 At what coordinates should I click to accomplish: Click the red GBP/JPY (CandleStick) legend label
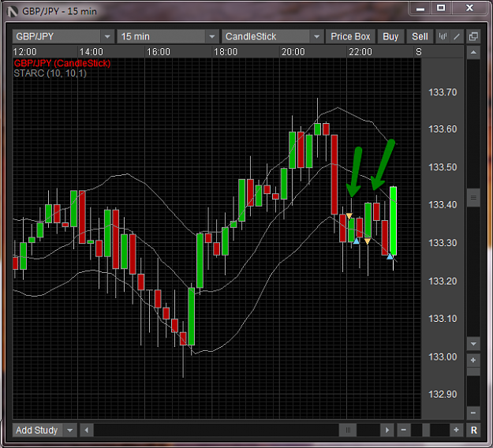[62, 63]
